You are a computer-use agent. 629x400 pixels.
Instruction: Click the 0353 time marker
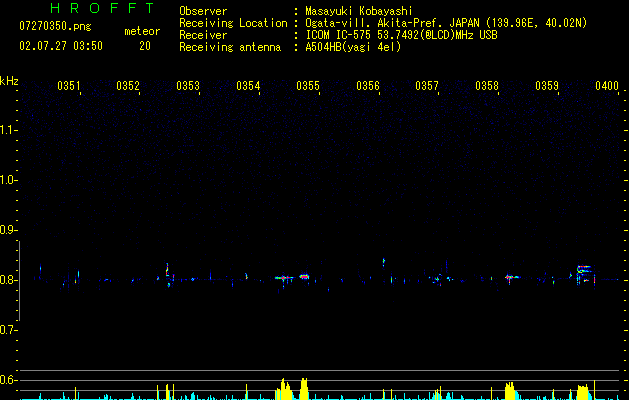click(188, 86)
